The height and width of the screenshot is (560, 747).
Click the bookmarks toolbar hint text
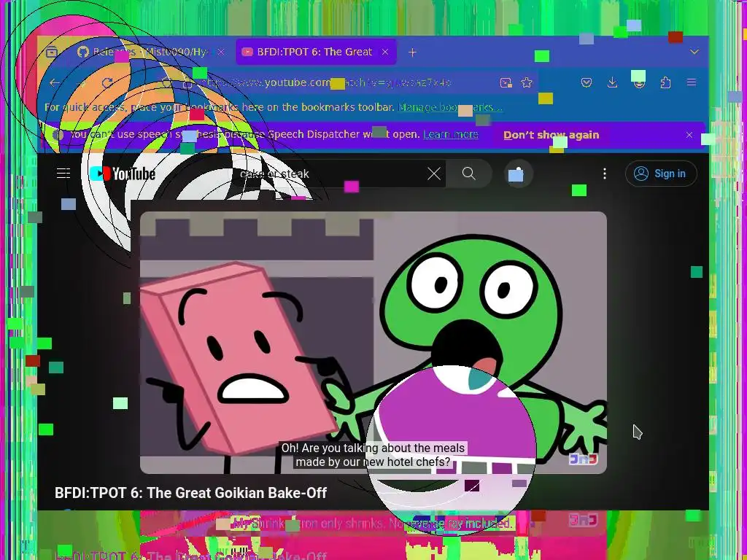(219, 107)
